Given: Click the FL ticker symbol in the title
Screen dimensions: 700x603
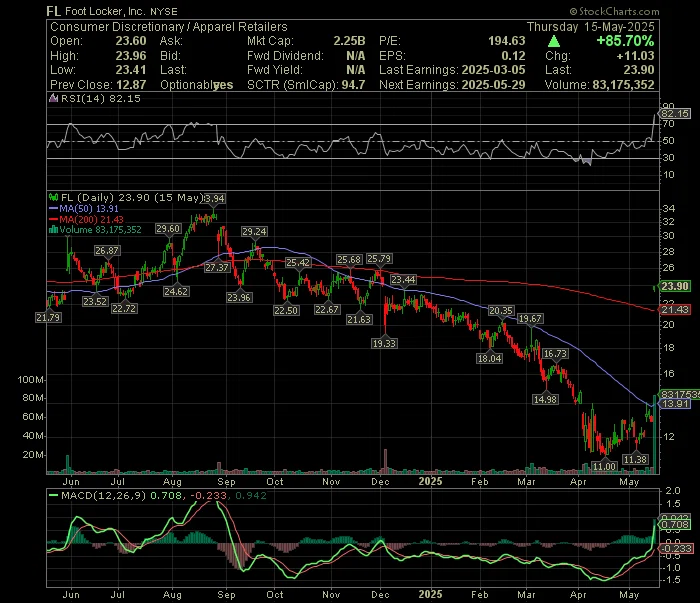Looking at the screenshot, I should click(54, 11).
